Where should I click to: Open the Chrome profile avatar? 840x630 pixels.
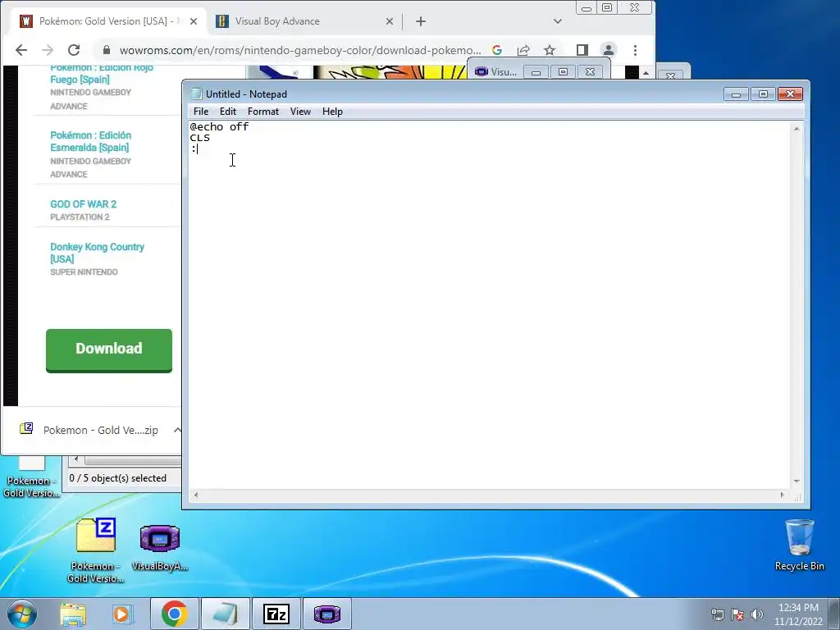pyautogui.click(x=609, y=50)
